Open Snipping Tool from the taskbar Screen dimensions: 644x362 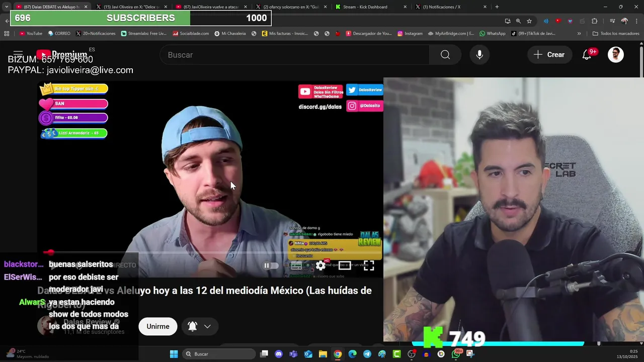pos(470,354)
